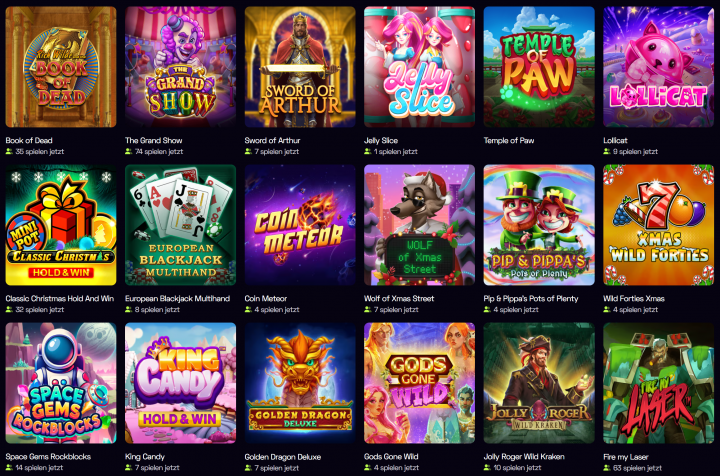Click the players icon under Fire my Laser
Viewport: 720px width, 476px height.
[607, 468]
